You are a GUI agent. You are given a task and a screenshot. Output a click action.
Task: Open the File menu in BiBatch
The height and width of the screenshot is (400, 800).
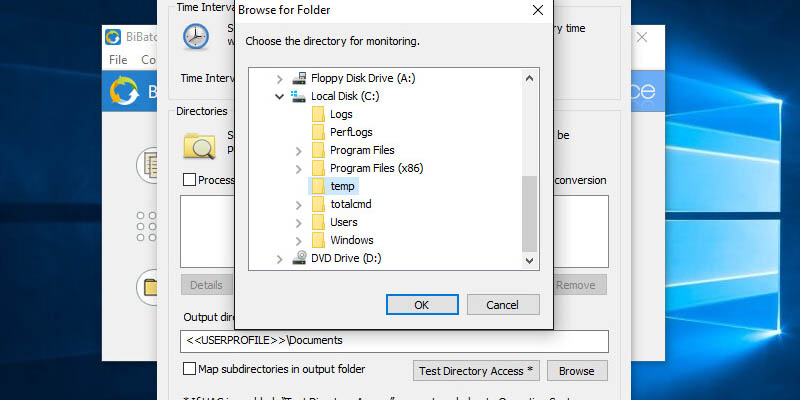point(118,60)
